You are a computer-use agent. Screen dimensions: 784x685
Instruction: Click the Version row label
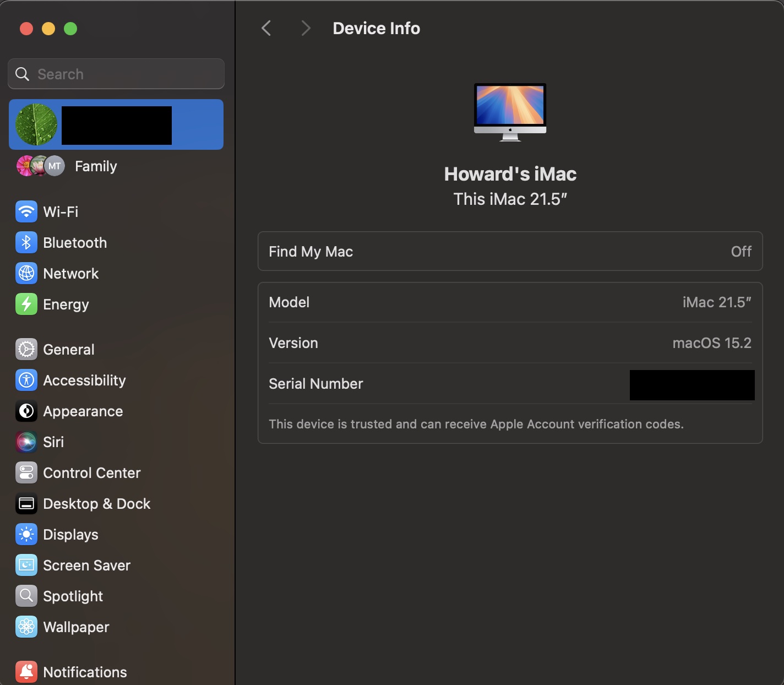click(x=293, y=342)
